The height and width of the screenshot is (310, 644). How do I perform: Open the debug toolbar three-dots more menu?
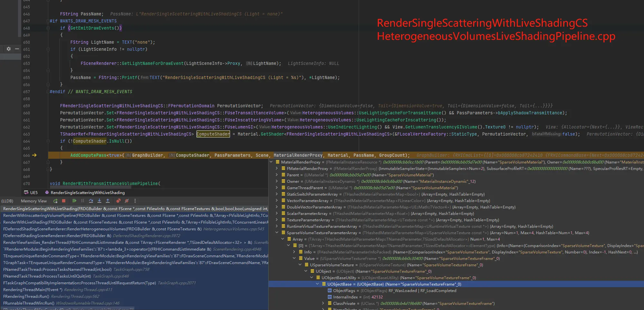pyautogui.click(x=135, y=201)
